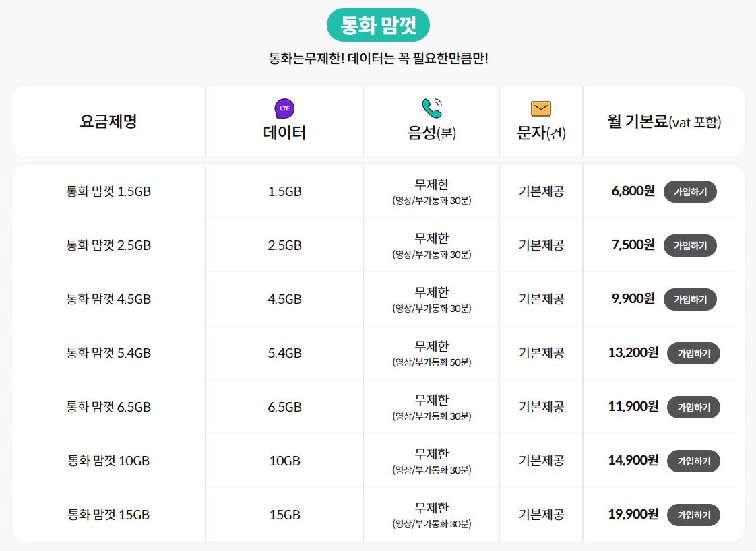Click the 기본제공 cell in the top row

pos(541,191)
